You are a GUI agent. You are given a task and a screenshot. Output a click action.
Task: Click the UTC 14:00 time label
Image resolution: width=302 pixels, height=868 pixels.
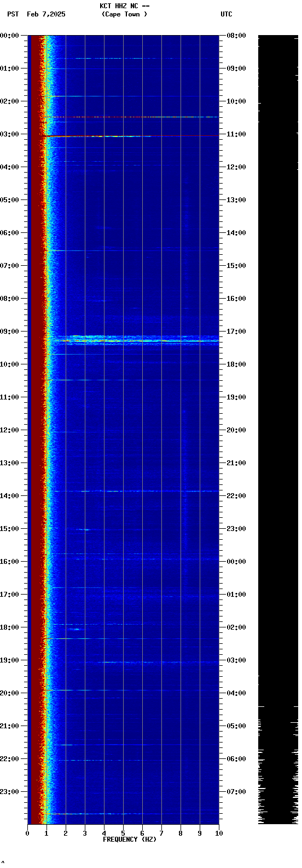click(x=236, y=233)
